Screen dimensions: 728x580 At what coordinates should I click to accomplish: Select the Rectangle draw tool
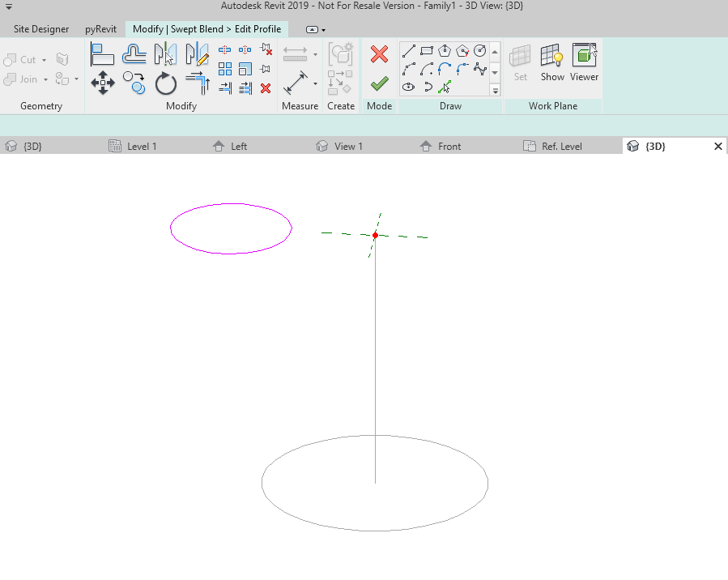pyautogui.click(x=427, y=51)
